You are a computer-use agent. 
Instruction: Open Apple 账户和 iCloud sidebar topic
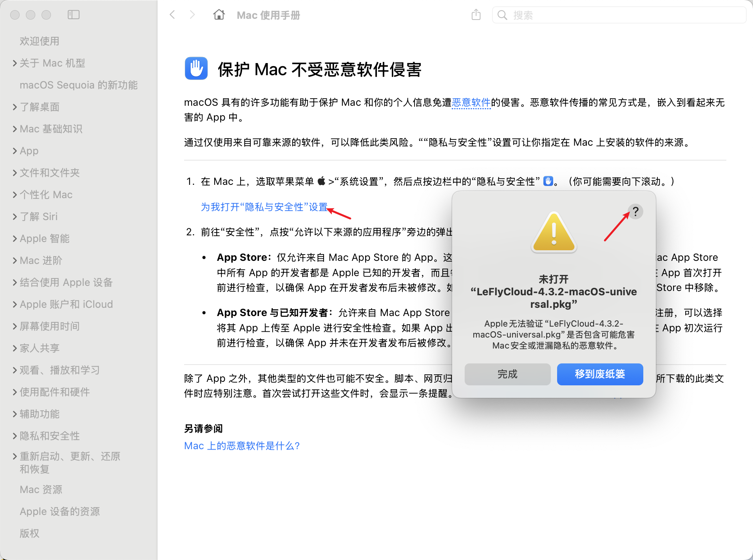point(66,304)
